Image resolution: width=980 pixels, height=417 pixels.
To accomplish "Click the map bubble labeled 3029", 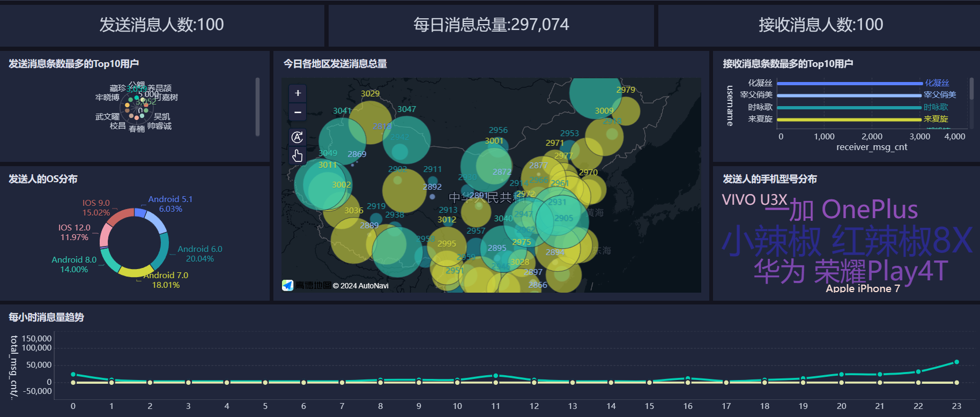I will [370, 122].
